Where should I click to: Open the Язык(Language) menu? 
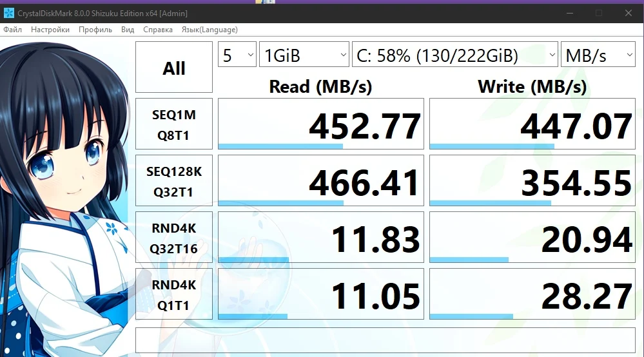(210, 30)
